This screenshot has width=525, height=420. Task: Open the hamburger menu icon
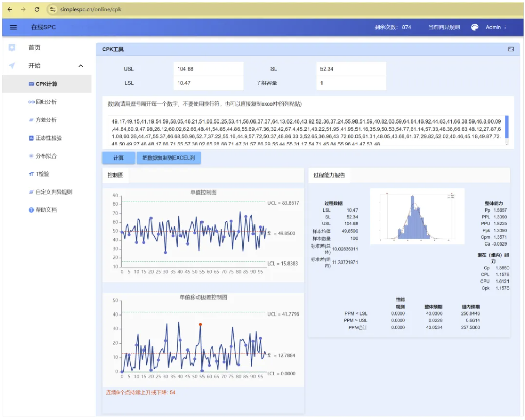point(14,27)
